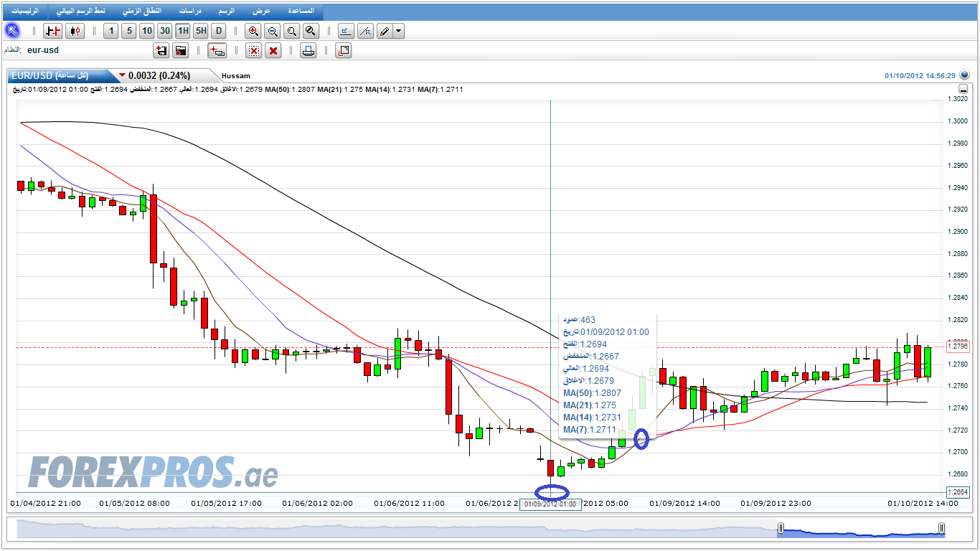Image resolution: width=980 pixels, height=551 pixels.
Task: Click the 1.2796 current price label
Action: 958,347
